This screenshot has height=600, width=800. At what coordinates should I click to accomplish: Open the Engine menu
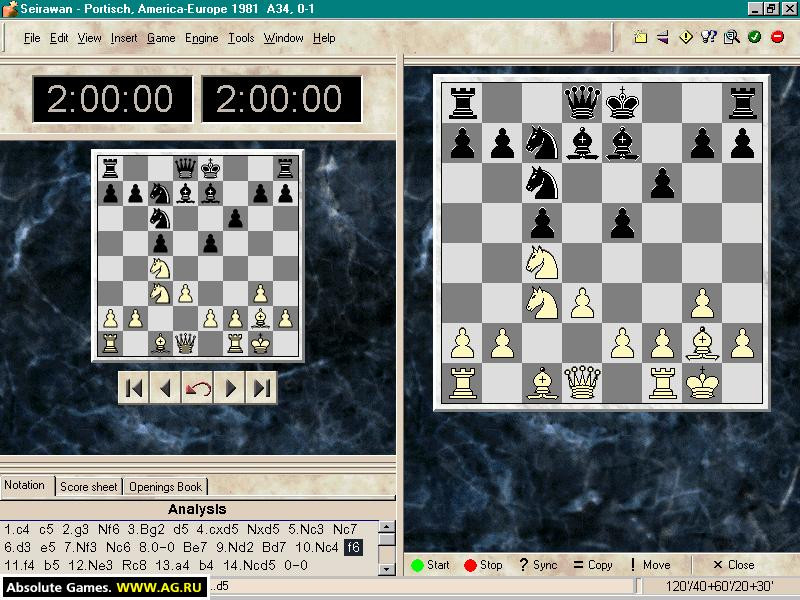(x=202, y=38)
